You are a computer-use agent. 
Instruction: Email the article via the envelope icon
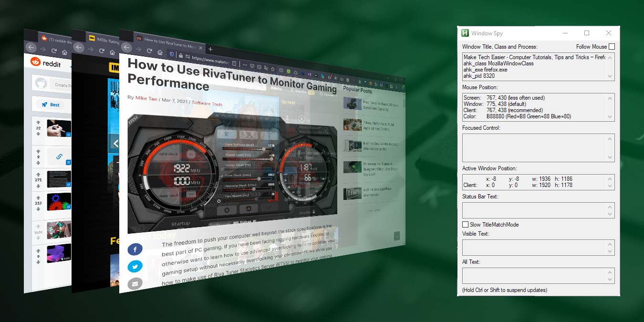click(x=135, y=283)
